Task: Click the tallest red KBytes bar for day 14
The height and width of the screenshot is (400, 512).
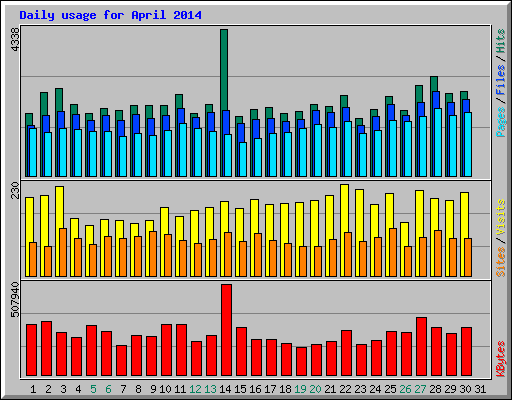Action: 226,330
